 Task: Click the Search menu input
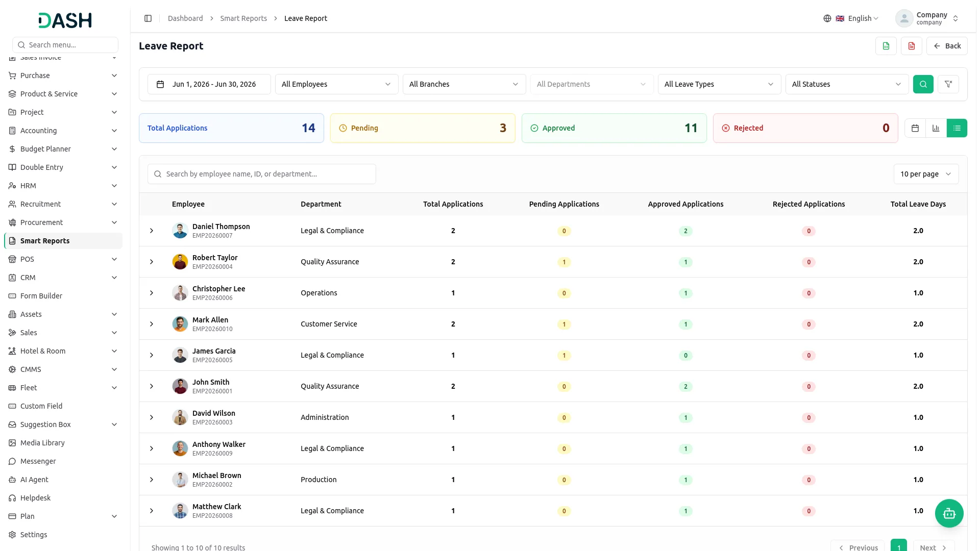tap(65, 45)
